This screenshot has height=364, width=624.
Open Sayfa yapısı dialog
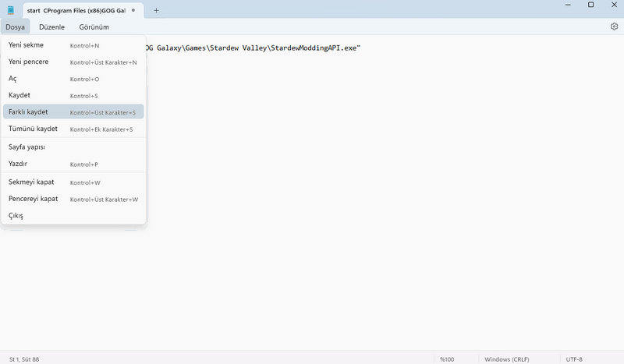point(73,147)
